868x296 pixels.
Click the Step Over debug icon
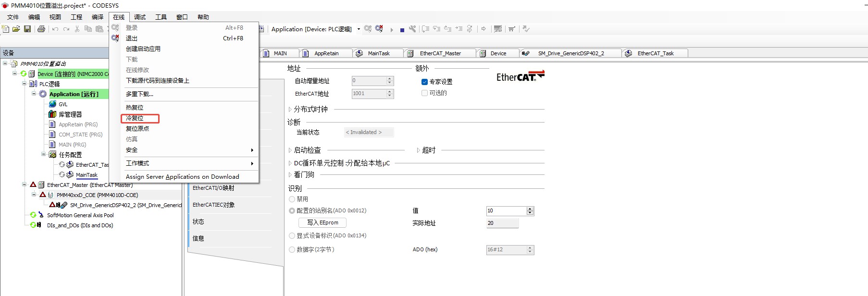coord(425,29)
